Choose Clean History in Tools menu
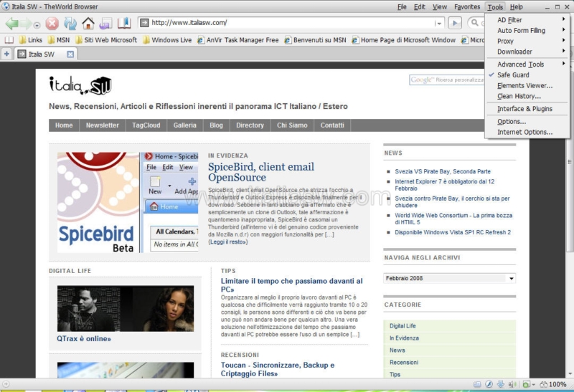The height and width of the screenshot is (392, 574). 527,96
